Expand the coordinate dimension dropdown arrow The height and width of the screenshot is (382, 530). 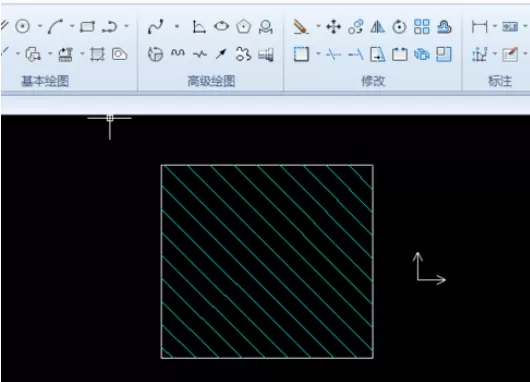coord(495,53)
